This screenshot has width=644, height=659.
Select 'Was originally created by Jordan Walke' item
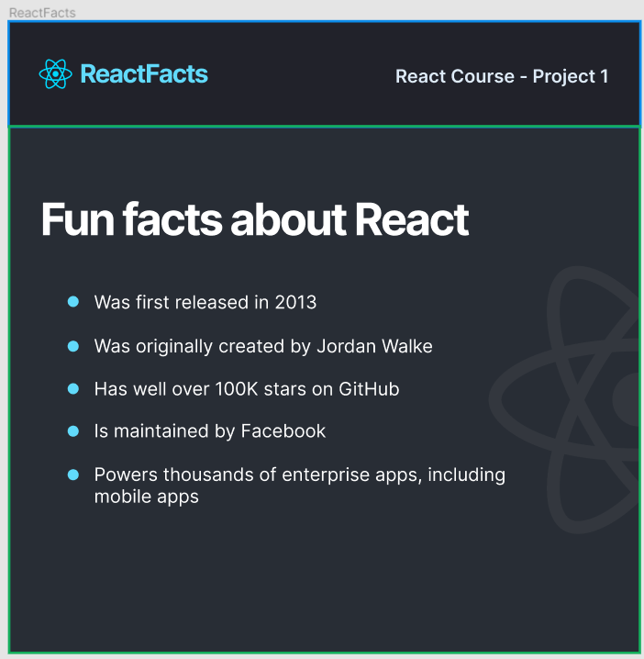click(x=263, y=346)
